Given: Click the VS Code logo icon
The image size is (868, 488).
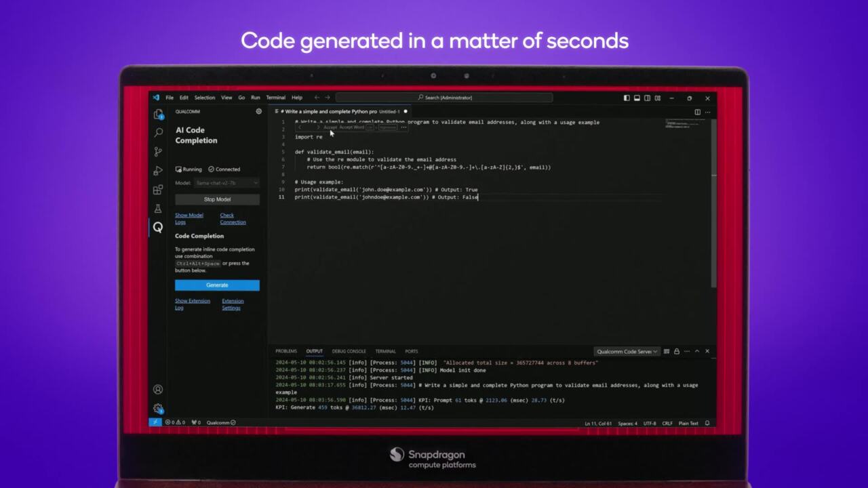Looking at the screenshot, I should coord(156,98).
